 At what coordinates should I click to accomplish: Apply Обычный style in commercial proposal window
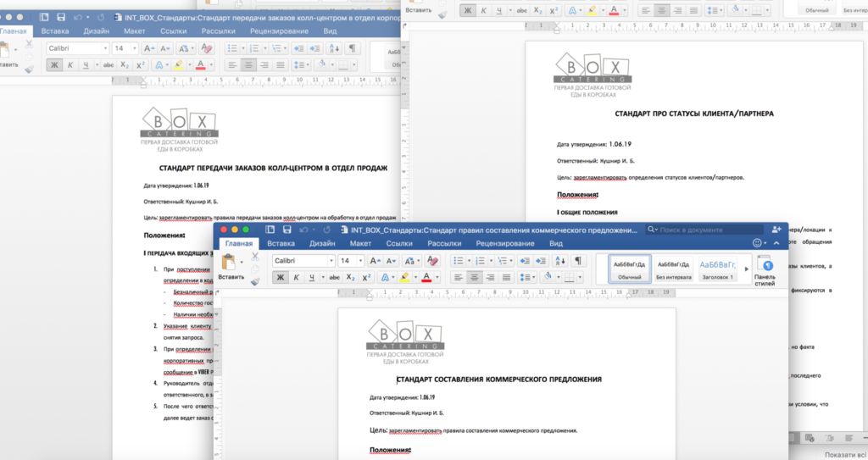pyautogui.click(x=630, y=269)
